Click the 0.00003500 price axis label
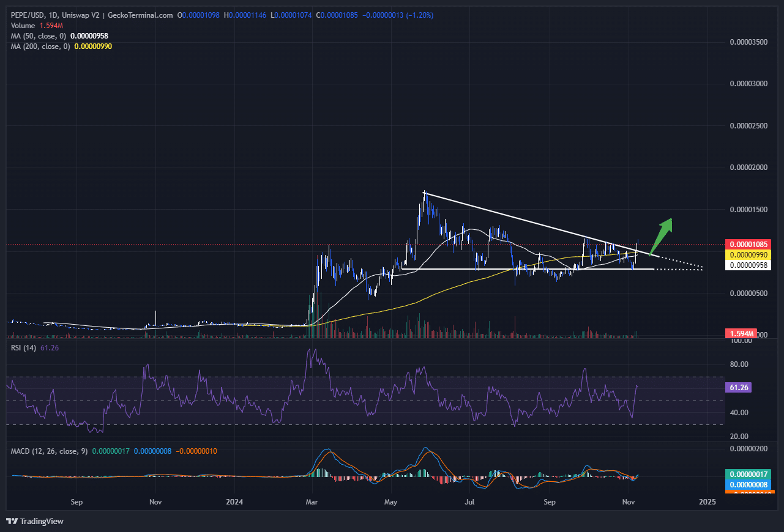The height and width of the screenshot is (532, 784). click(x=749, y=42)
